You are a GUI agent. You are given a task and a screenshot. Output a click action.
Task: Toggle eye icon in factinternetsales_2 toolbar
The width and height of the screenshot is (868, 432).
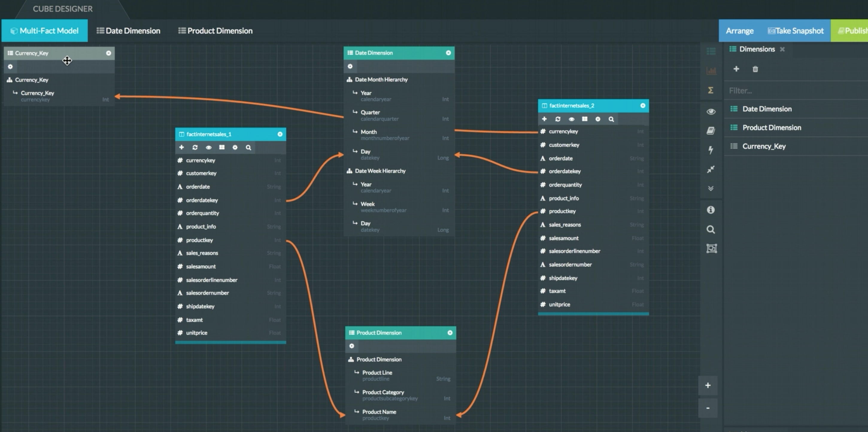571,119
